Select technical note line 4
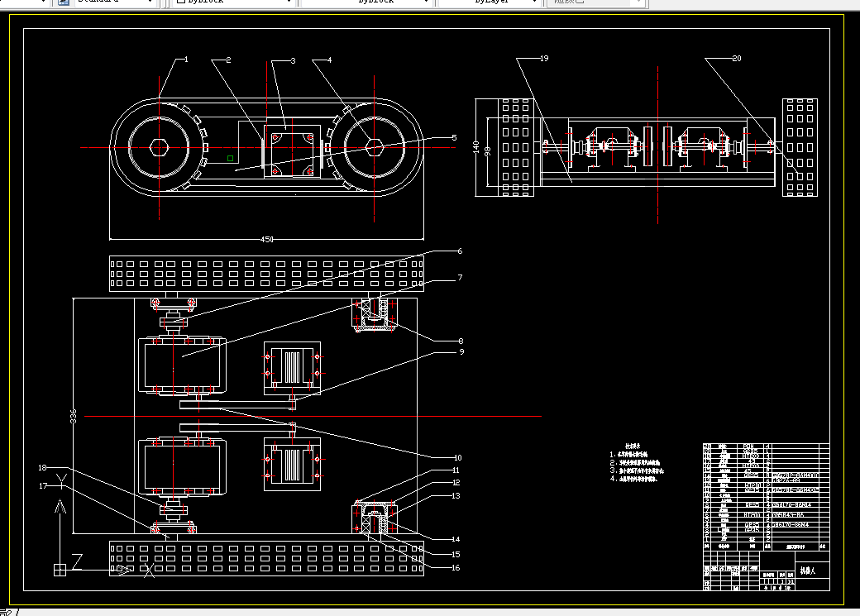The image size is (860, 616). pyautogui.click(x=633, y=479)
